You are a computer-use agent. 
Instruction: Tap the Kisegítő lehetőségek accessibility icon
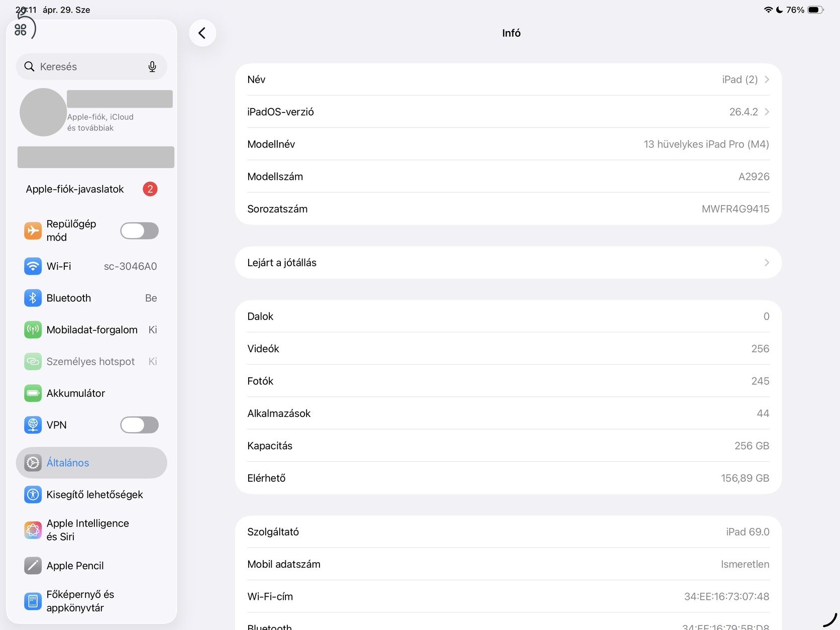[x=33, y=494]
